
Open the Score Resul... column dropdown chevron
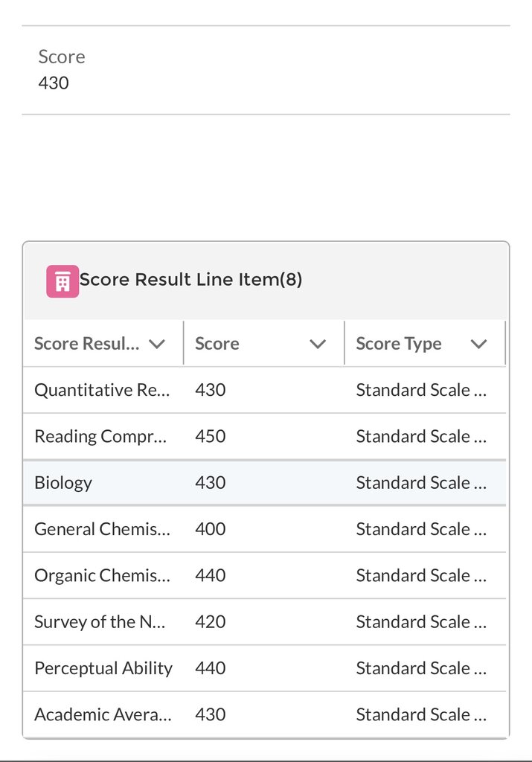click(x=157, y=344)
